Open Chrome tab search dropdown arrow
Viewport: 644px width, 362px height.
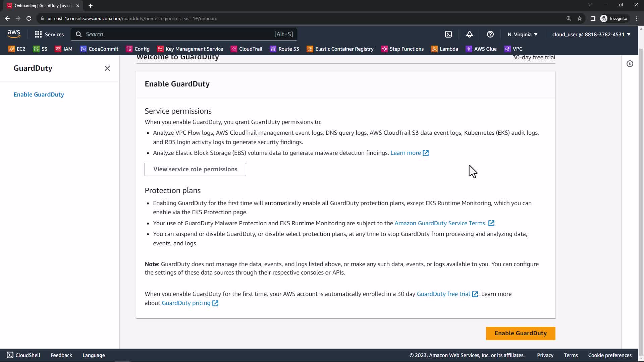(x=590, y=5)
